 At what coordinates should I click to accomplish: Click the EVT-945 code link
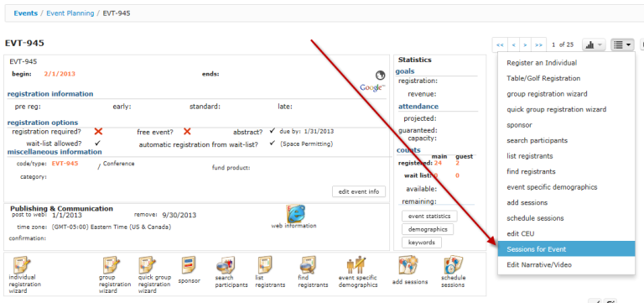(x=65, y=163)
